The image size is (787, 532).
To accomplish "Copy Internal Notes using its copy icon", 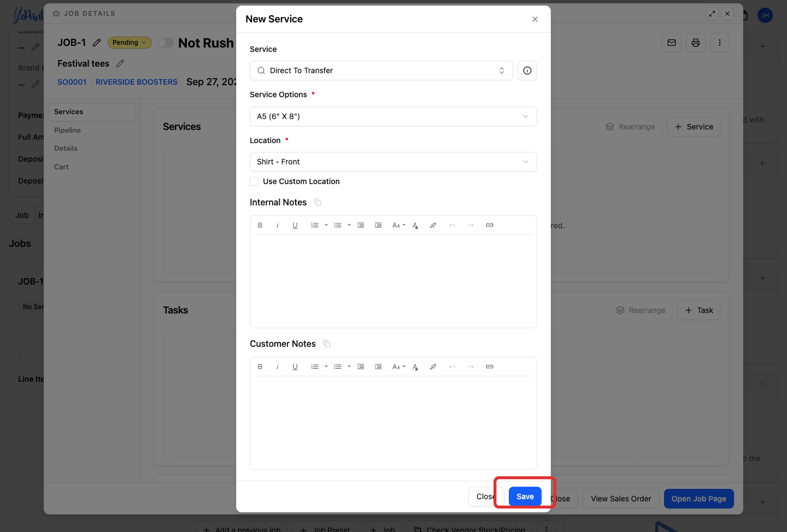I will [x=318, y=203].
